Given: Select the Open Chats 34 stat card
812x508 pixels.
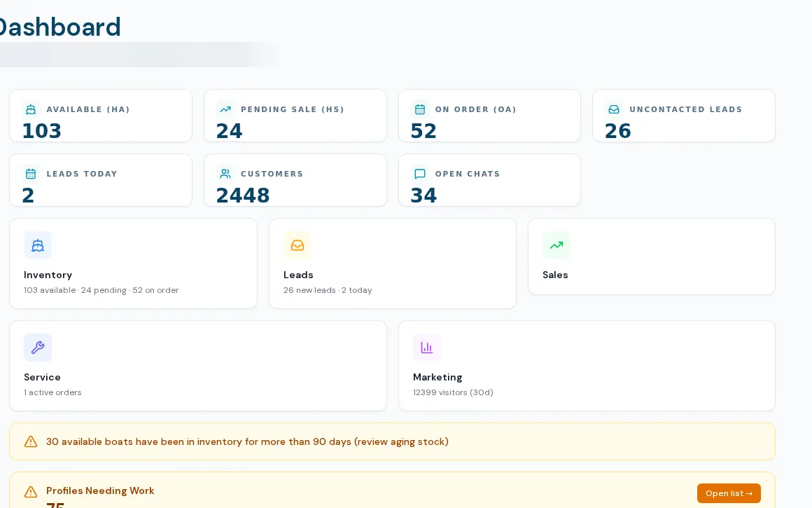Looking at the screenshot, I should (x=489, y=180).
